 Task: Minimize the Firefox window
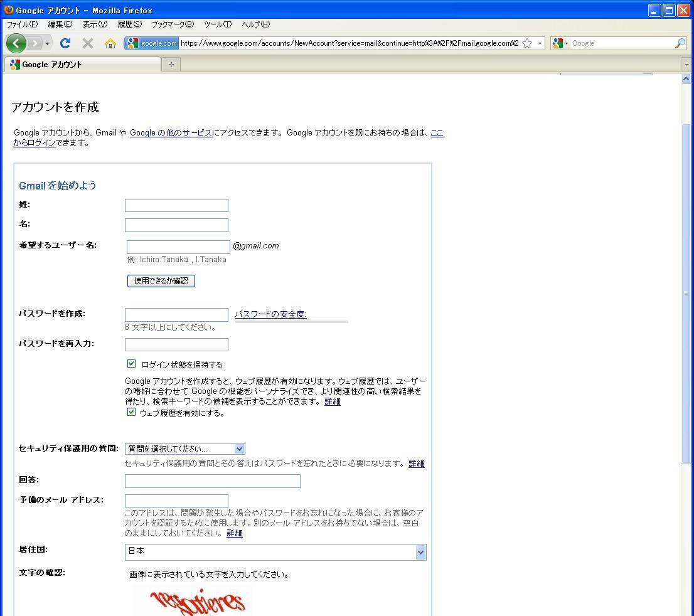click(654, 10)
